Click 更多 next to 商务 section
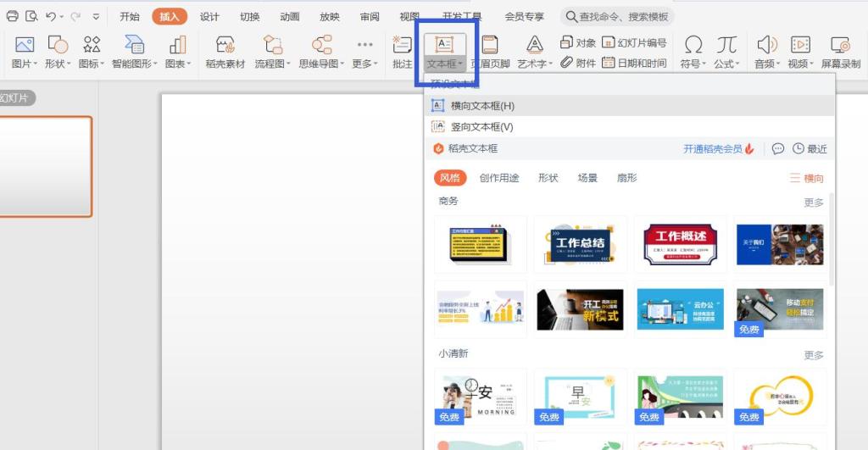 813,203
